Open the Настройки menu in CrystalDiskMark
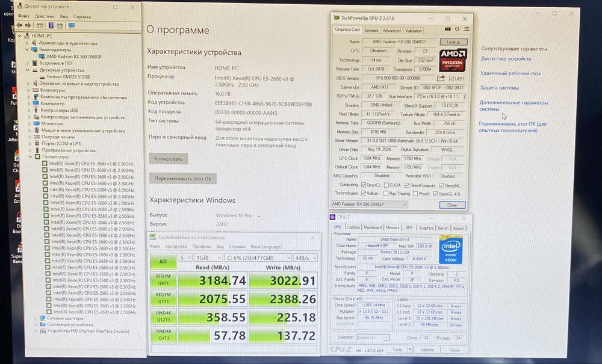This screenshot has height=364, width=602. pyautogui.click(x=176, y=247)
